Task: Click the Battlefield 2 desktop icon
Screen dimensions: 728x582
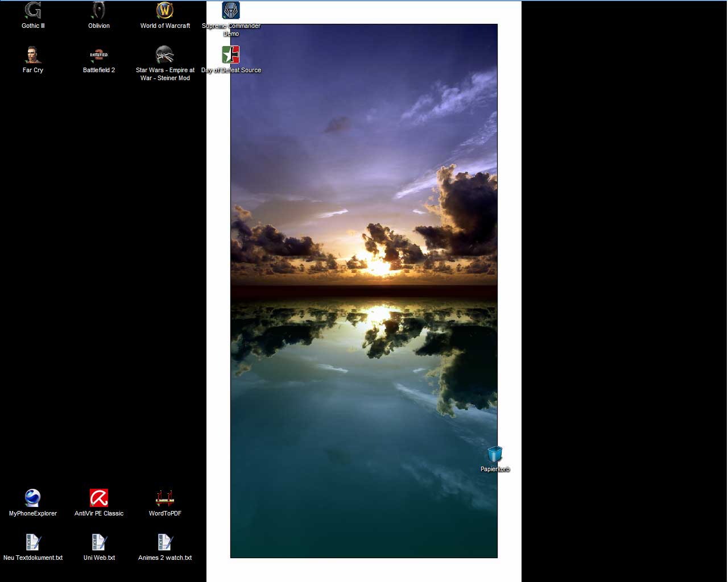Action: click(99, 55)
